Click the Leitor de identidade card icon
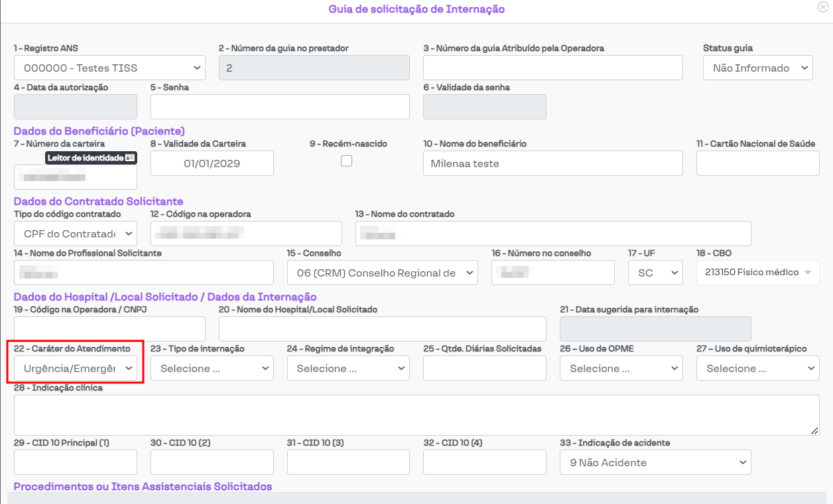Image resolution: width=833 pixels, height=504 pixels. 130,158
